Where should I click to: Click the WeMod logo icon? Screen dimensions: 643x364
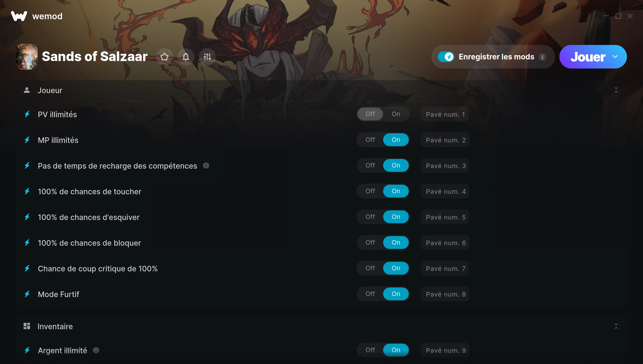(19, 16)
